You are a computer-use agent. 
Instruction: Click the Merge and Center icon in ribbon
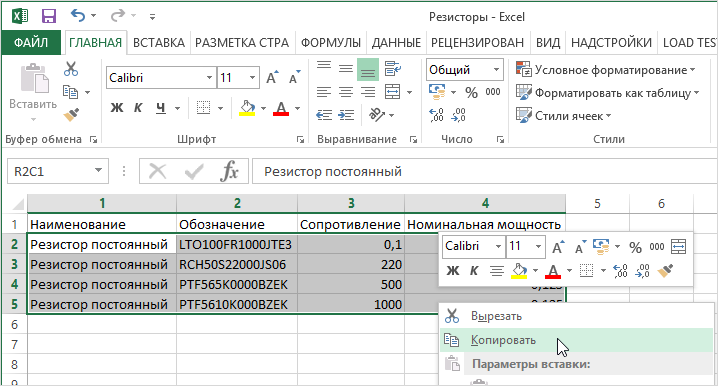click(393, 92)
